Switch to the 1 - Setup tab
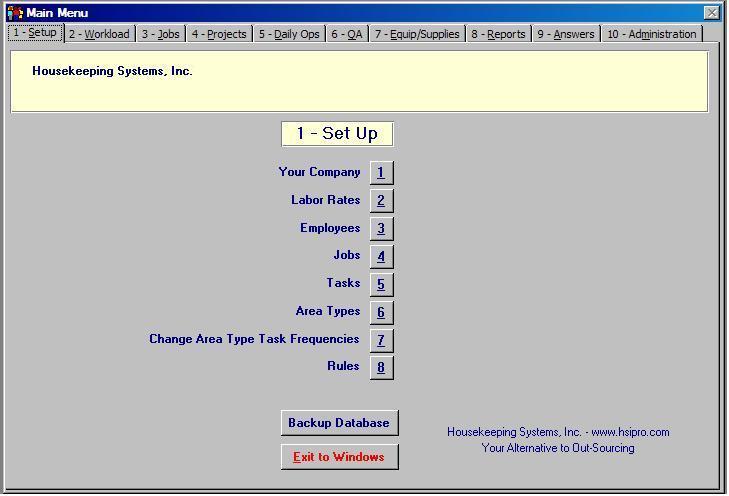The image size is (729, 496). coord(35,33)
